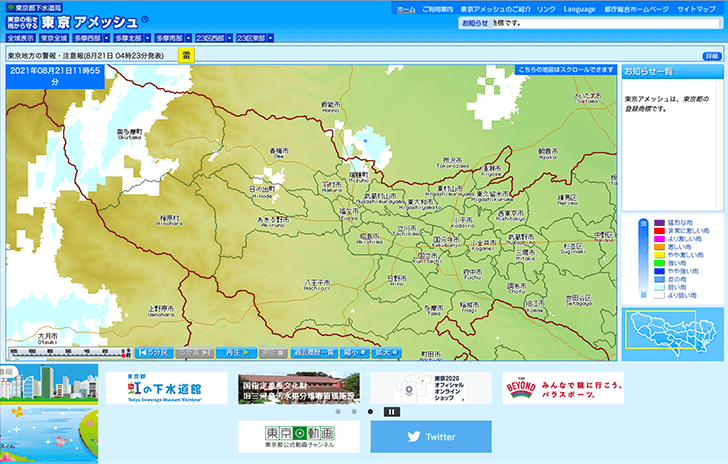Click the 詳細 details button
Screen dimensions: 728x464
pos(711,56)
